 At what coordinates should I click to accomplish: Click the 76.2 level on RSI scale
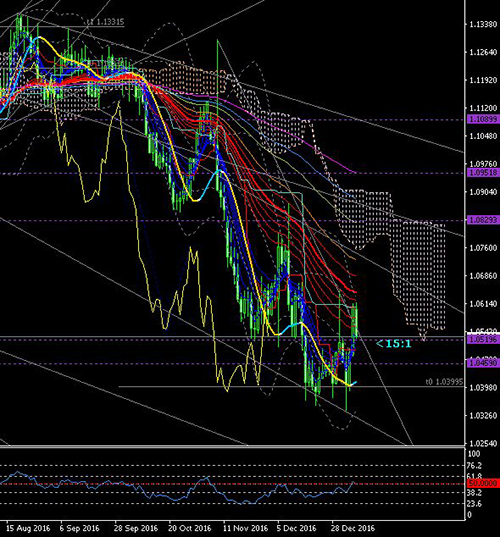click(474, 466)
